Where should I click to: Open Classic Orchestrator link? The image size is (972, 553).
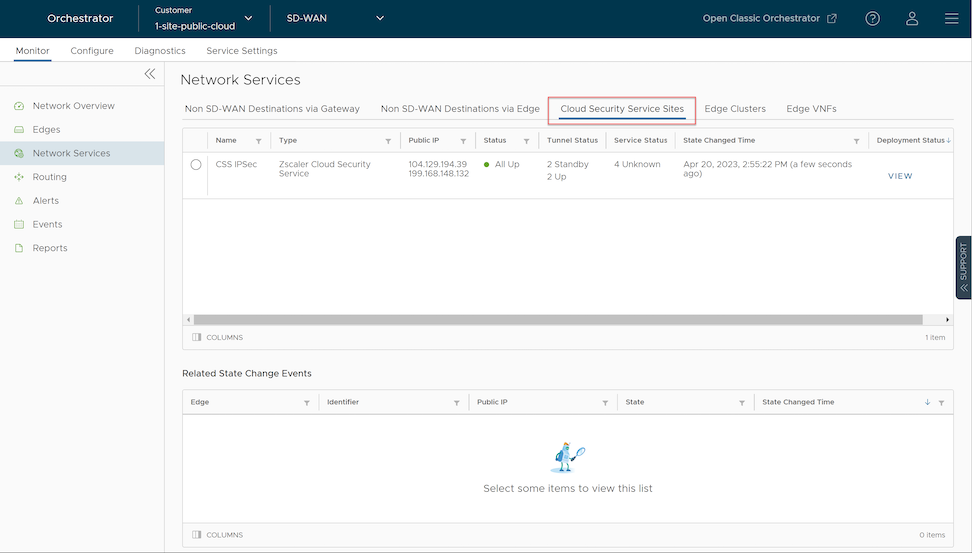click(769, 18)
